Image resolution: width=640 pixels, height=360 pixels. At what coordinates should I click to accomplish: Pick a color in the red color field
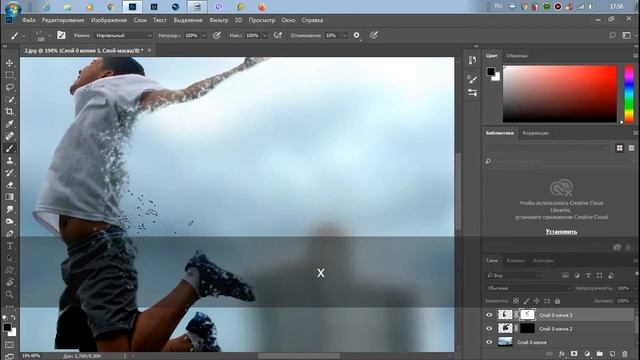(x=560, y=94)
